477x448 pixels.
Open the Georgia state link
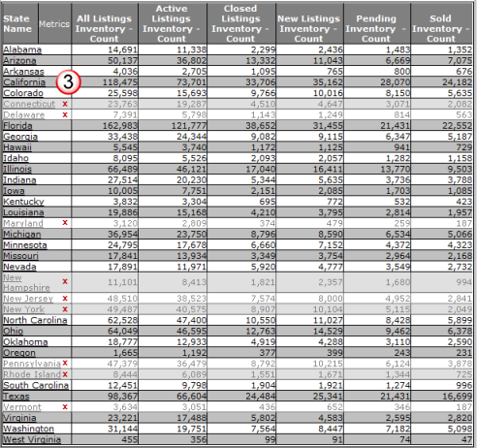point(20,137)
